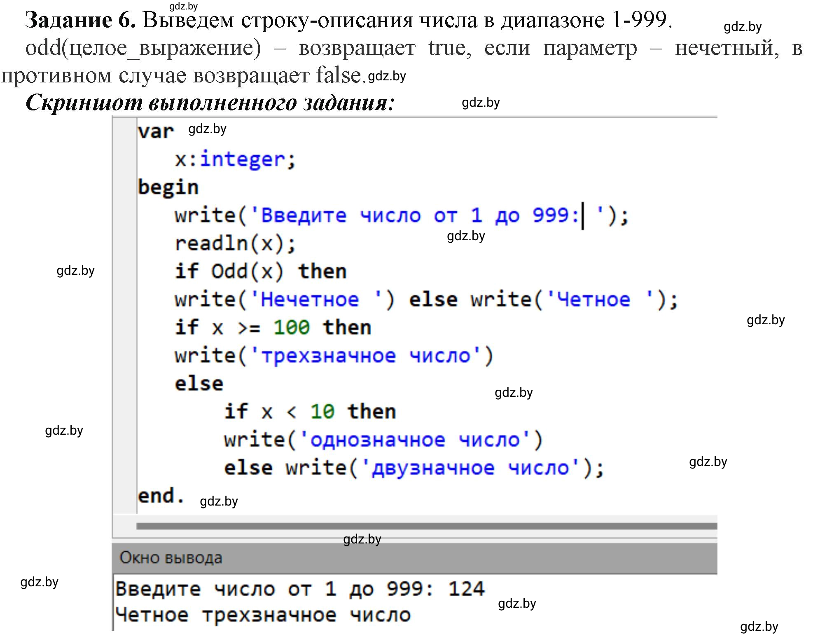The width and height of the screenshot is (820, 644).
Task: Click the 'end.' line
Action: pyautogui.click(x=161, y=496)
